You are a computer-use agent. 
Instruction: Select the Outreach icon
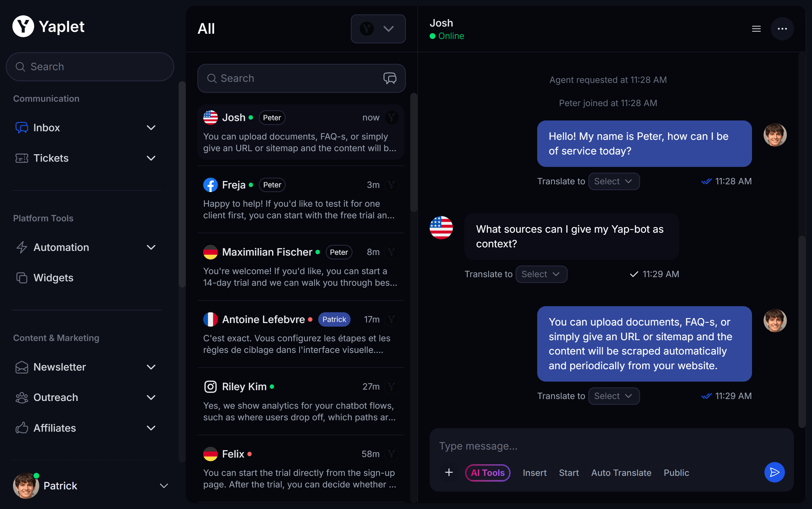point(22,398)
